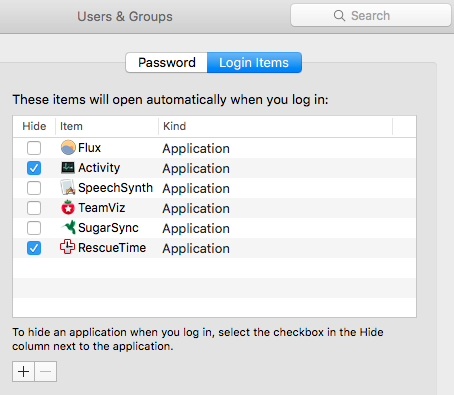Click the Hide column header
Screen dimensions: 454x395
pos(34,126)
